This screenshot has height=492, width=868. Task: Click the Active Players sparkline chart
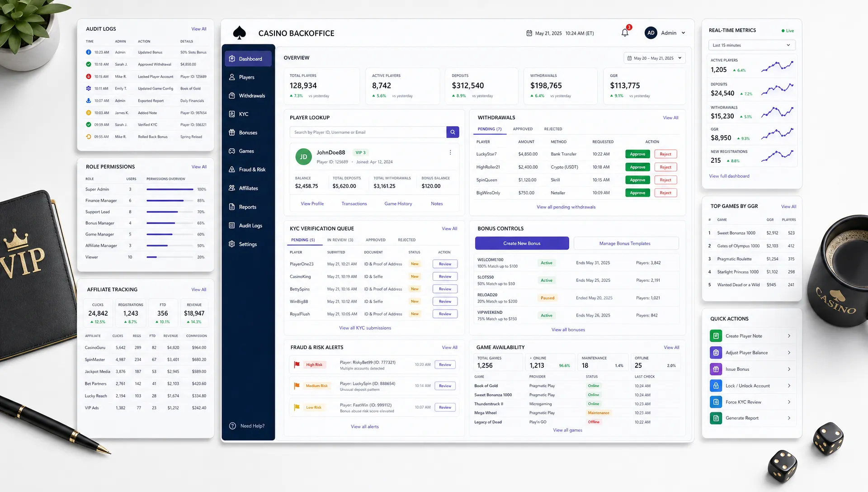coord(777,67)
